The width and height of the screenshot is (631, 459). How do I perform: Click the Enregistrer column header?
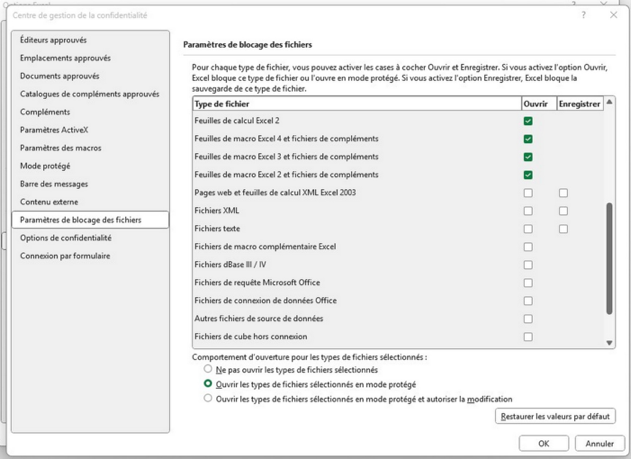click(580, 104)
